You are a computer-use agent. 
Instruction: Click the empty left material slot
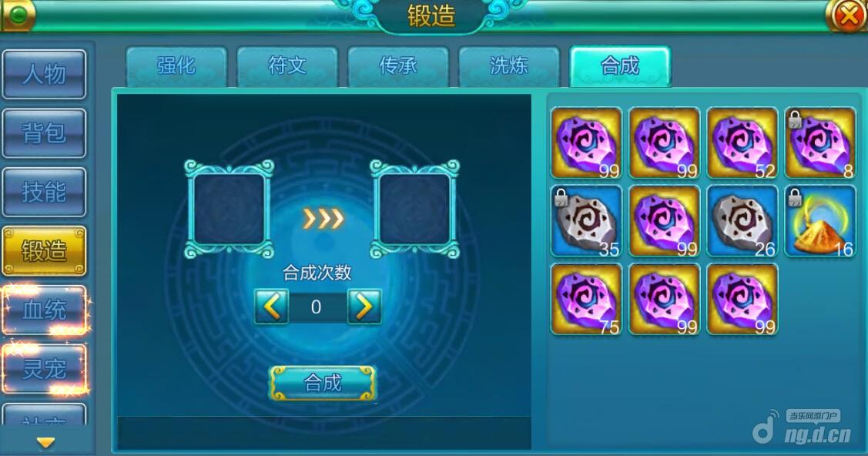229,210
